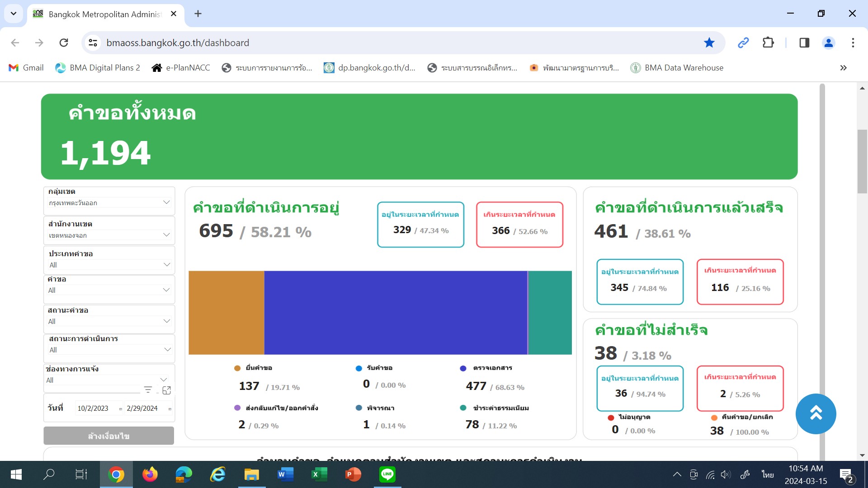Open LINE from the Windows taskbar
This screenshot has height=488, width=868.
pyautogui.click(x=387, y=474)
